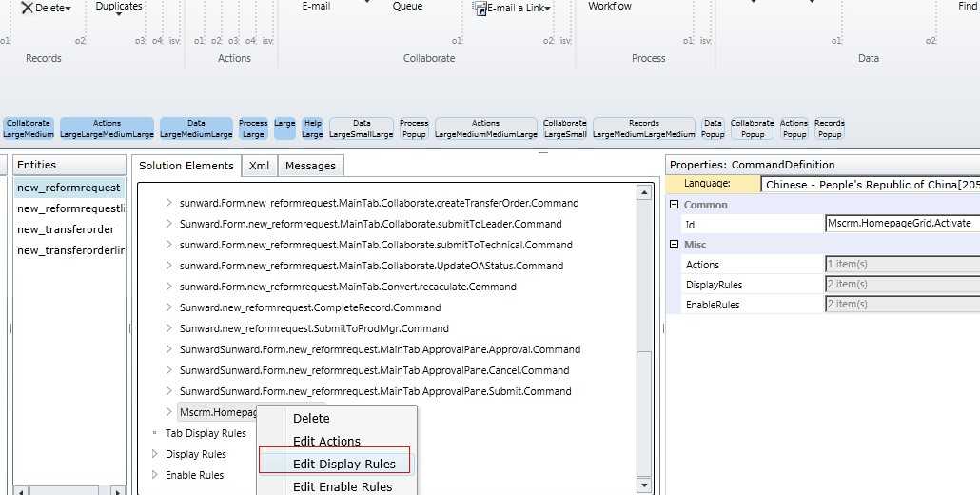Select the Collaborate LargeMedium scale chip

click(x=29, y=129)
